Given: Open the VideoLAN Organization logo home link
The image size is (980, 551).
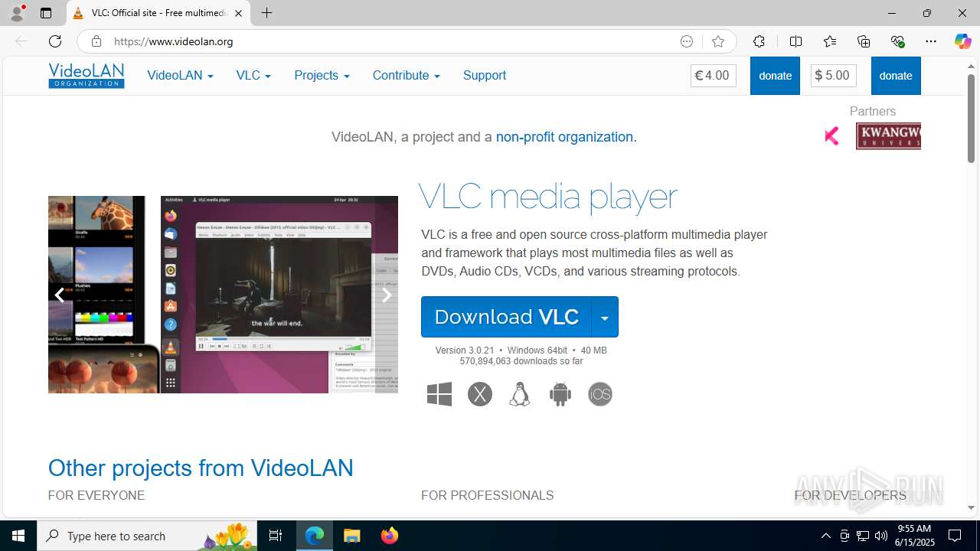Looking at the screenshot, I should click(x=87, y=75).
